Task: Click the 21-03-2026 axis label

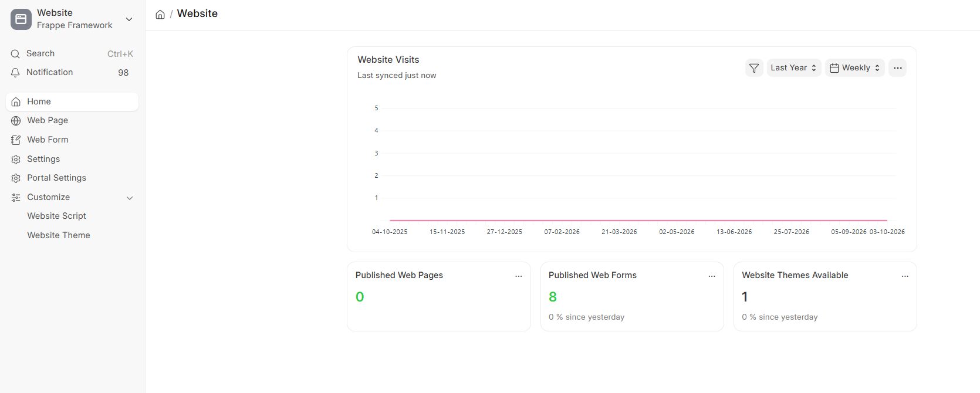Action: pos(619,232)
